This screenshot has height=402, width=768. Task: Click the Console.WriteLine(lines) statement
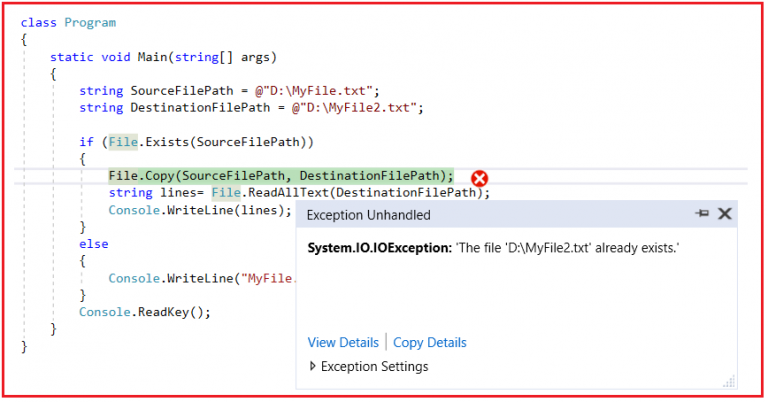(x=200, y=210)
